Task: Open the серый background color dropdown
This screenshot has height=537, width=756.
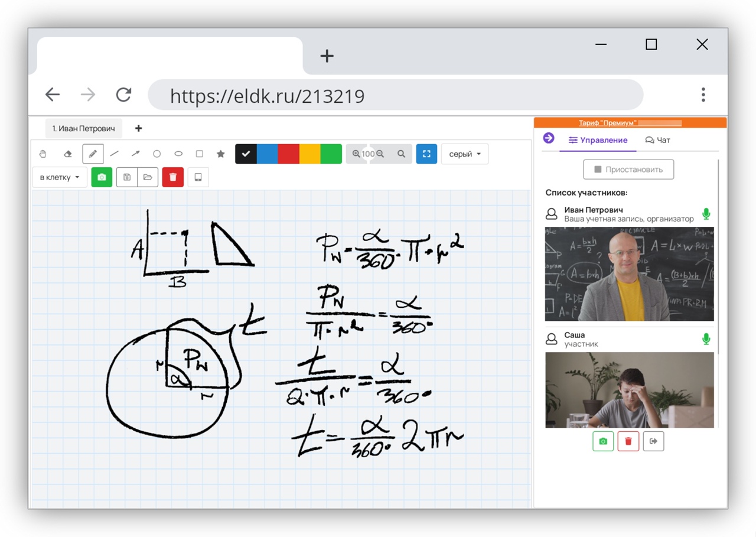Action: (465, 154)
